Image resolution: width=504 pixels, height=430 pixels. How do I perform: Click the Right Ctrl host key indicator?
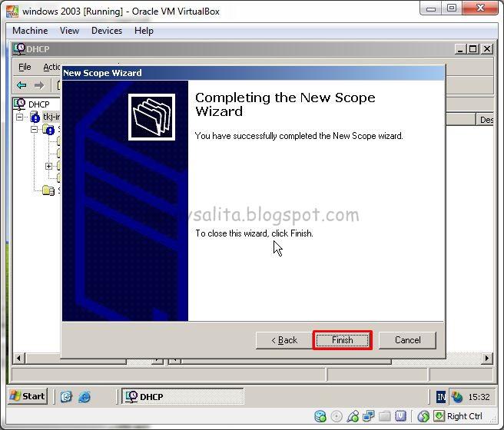465,416
